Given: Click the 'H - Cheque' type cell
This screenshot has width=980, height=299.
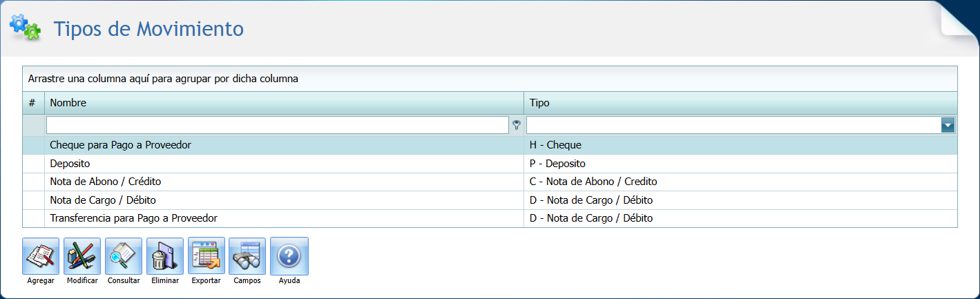Looking at the screenshot, I should pos(740,145).
